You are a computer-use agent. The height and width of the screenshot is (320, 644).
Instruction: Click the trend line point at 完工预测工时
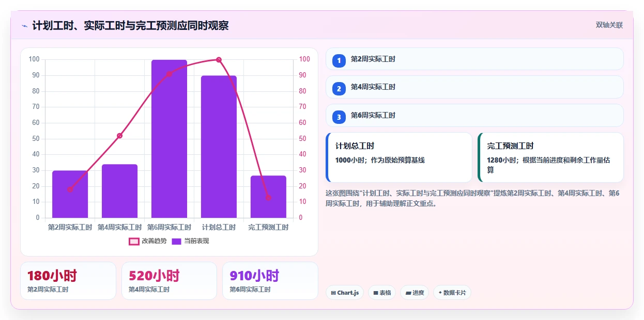pyautogui.click(x=268, y=198)
